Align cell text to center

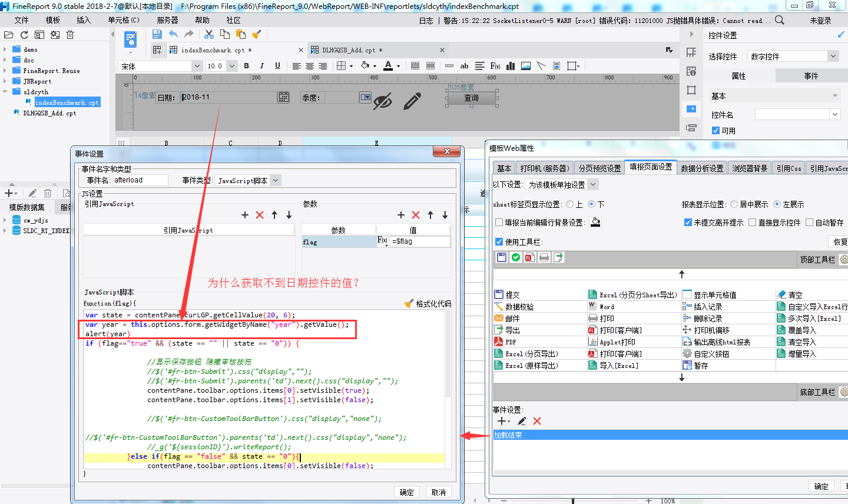coord(309,66)
